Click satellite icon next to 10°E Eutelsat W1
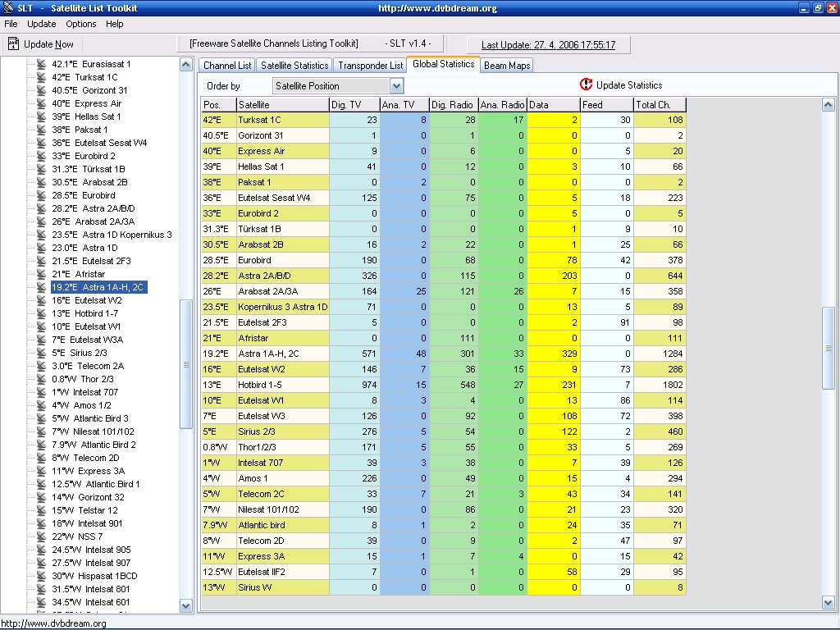The image size is (840, 630). 41,326
